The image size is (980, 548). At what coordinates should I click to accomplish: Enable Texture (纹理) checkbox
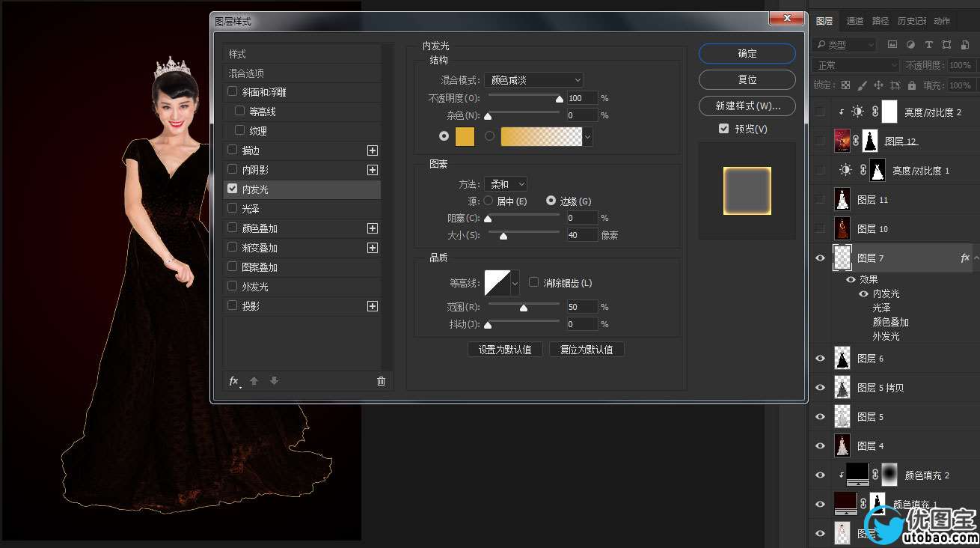(x=239, y=130)
